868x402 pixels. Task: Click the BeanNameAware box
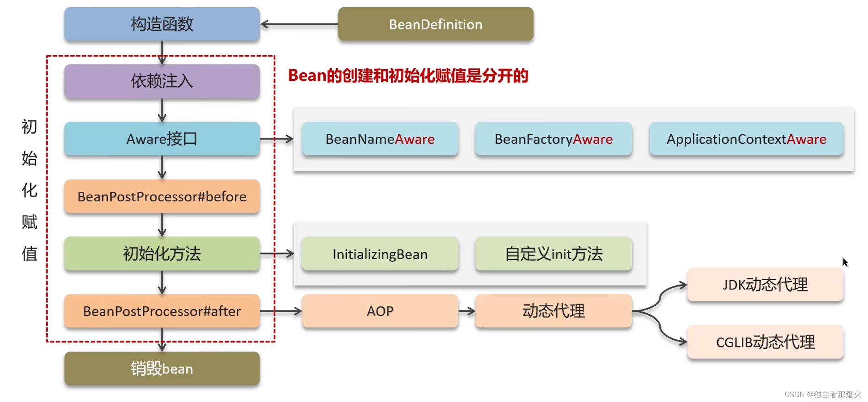click(380, 139)
